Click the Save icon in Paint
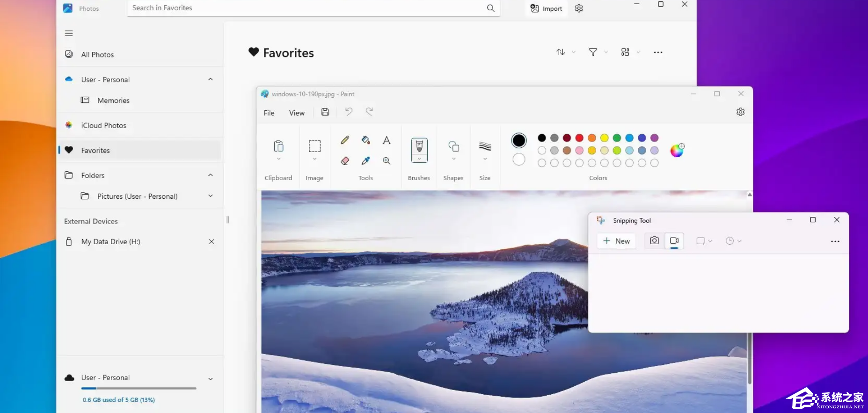The width and height of the screenshot is (868, 413). pos(325,112)
